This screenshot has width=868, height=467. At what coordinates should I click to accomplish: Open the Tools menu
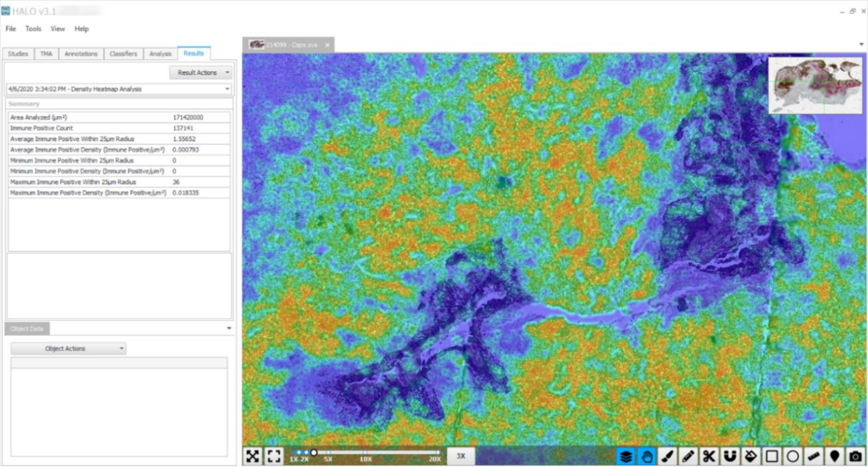(x=34, y=29)
